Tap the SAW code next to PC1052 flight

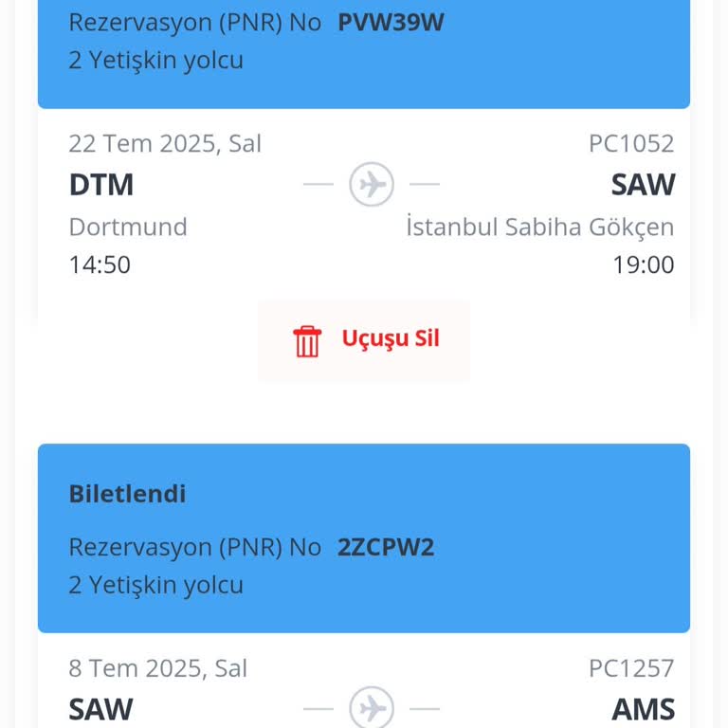[643, 184]
